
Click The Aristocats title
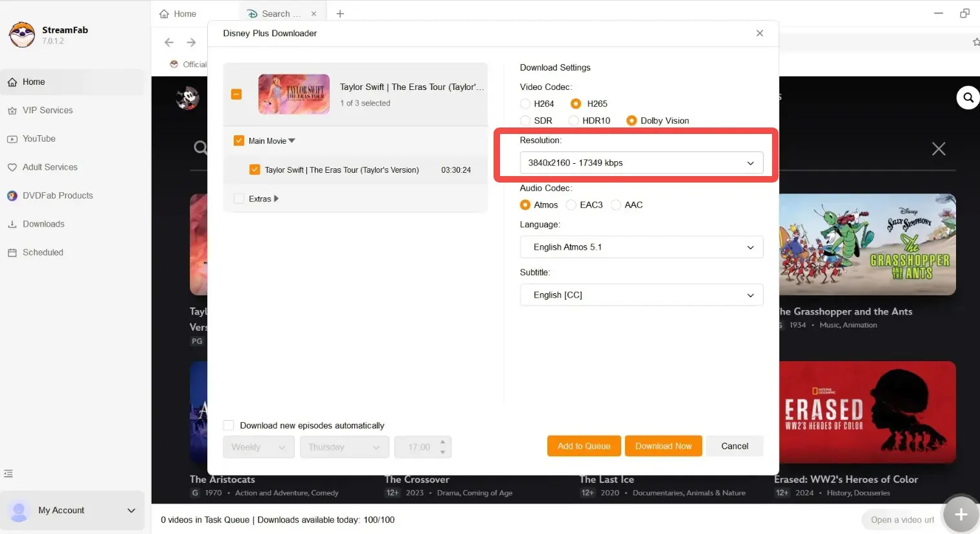tap(222, 480)
